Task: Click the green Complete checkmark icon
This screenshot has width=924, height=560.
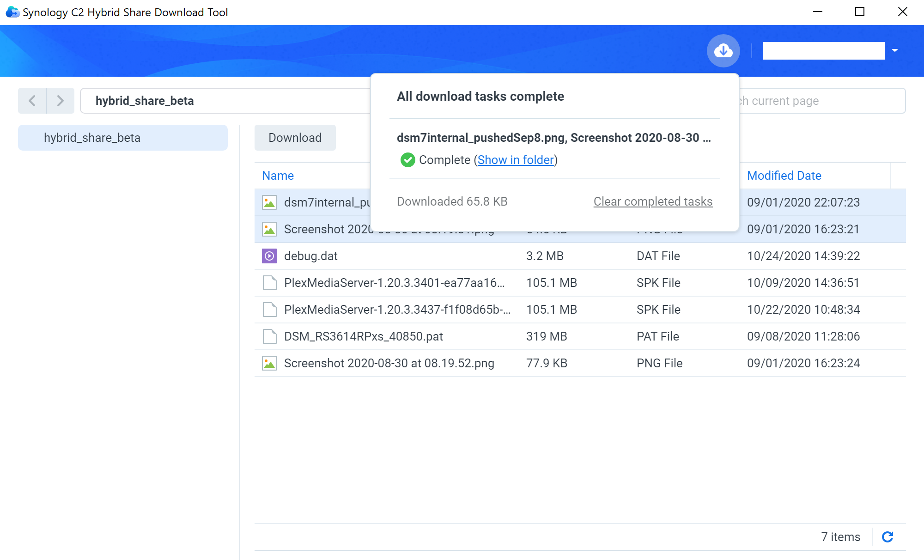Action: (407, 160)
